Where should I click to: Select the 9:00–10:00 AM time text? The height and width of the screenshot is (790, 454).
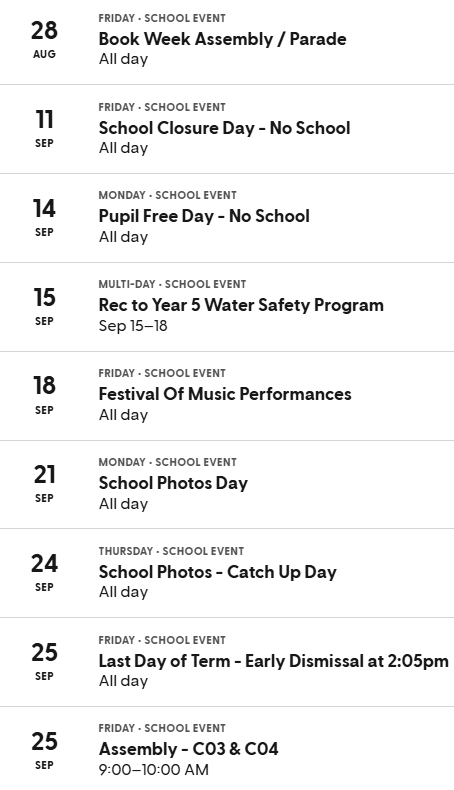pyautogui.click(x=154, y=769)
